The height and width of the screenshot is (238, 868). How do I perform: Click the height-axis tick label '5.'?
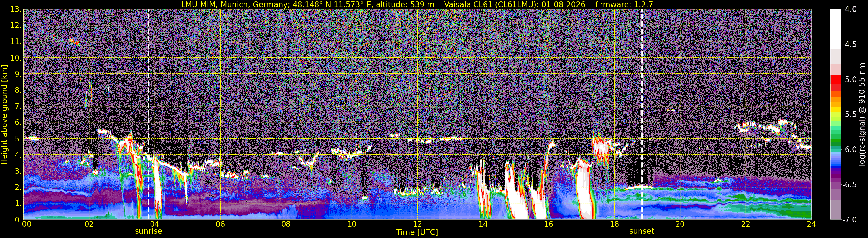(18, 139)
